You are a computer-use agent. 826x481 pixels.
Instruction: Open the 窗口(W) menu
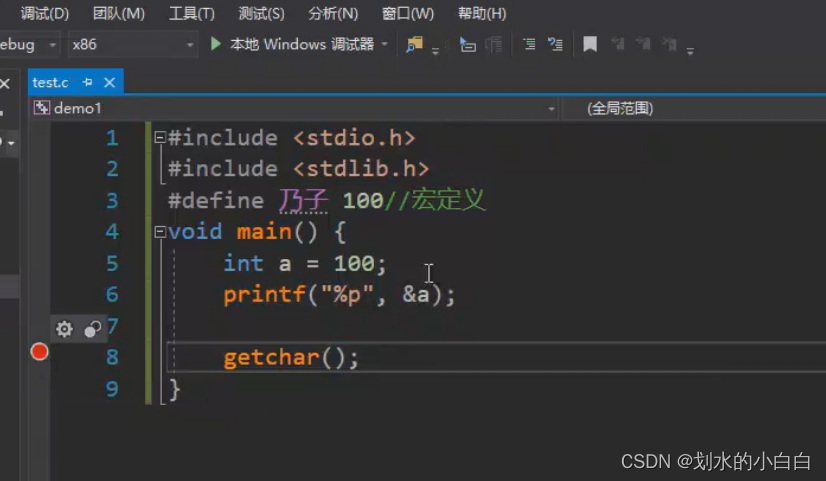point(408,13)
